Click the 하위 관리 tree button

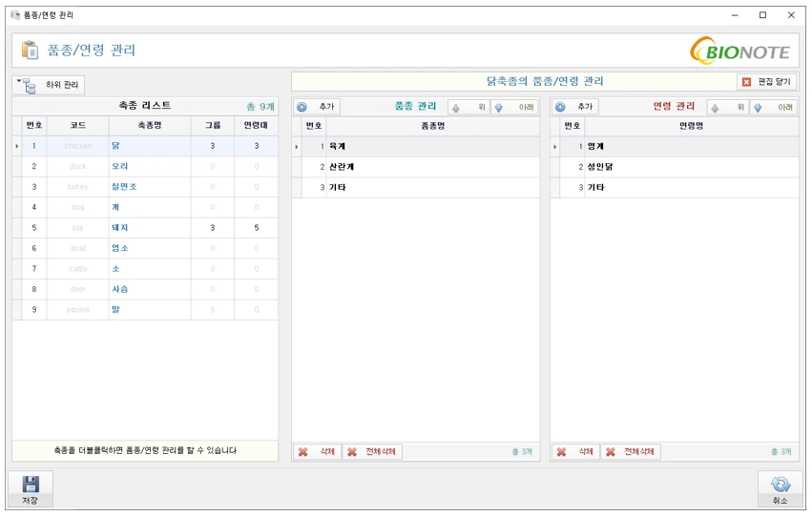(48, 85)
